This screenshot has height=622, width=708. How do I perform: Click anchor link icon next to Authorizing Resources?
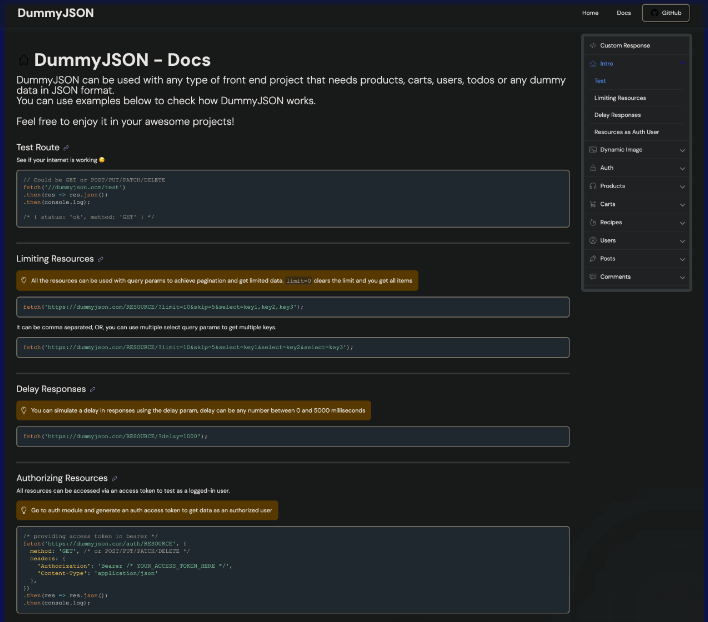click(x=115, y=478)
